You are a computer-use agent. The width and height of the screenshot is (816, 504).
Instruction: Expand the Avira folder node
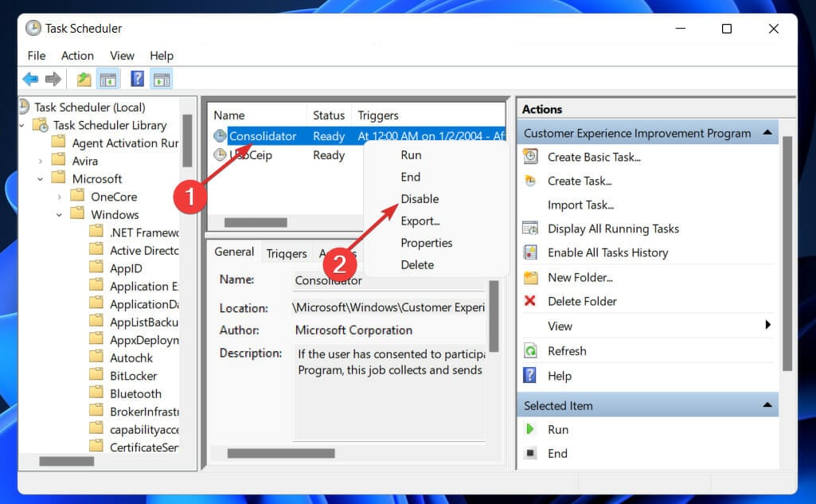coord(40,162)
